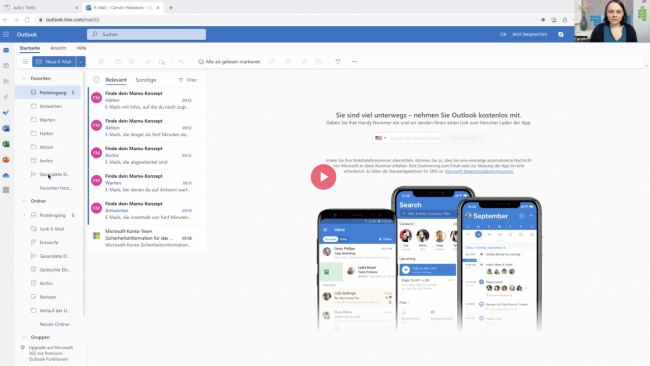Collapse the Ordner section
Image resolution: width=650 pixels, height=366 pixels.
click(24, 201)
